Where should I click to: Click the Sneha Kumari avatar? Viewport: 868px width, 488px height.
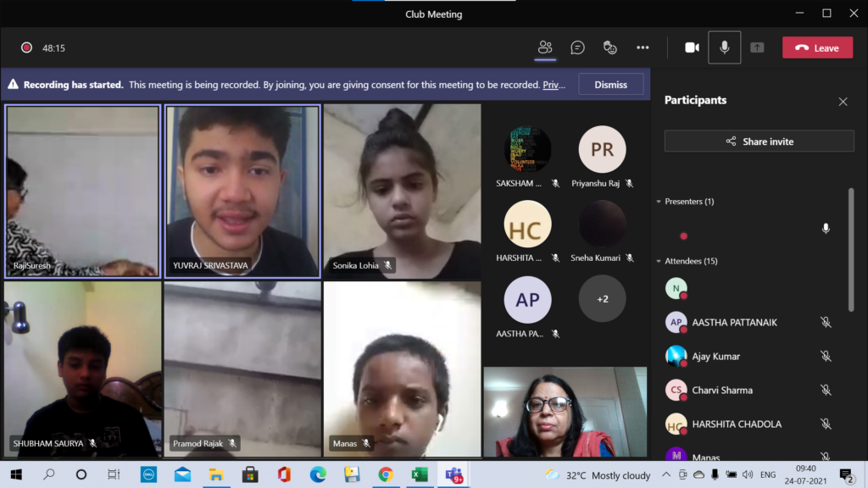pyautogui.click(x=602, y=224)
